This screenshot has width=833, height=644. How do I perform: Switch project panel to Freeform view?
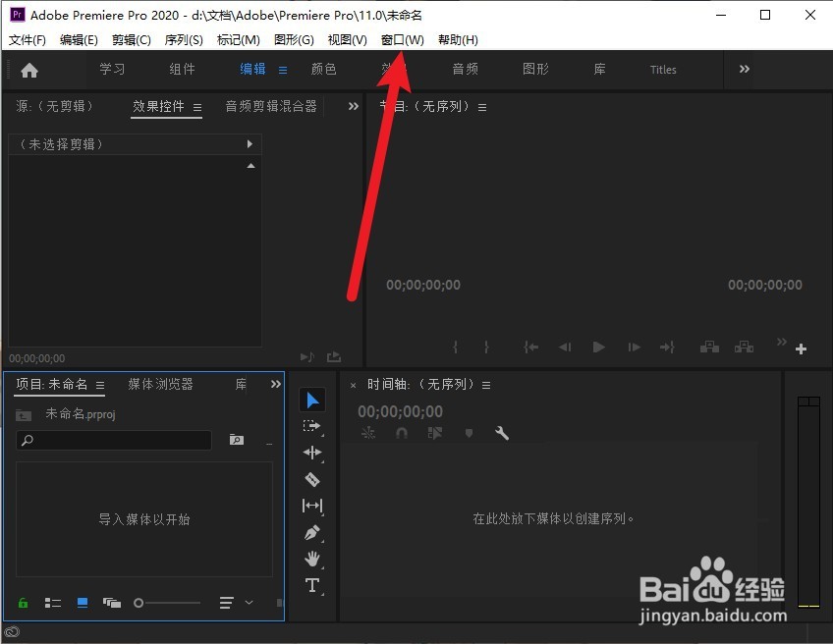(x=112, y=603)
